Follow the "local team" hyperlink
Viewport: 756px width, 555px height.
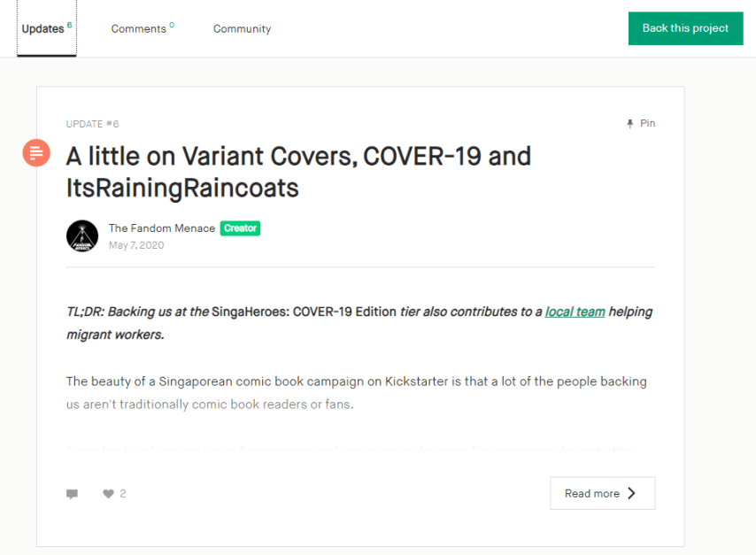click(x=575, y=312)
